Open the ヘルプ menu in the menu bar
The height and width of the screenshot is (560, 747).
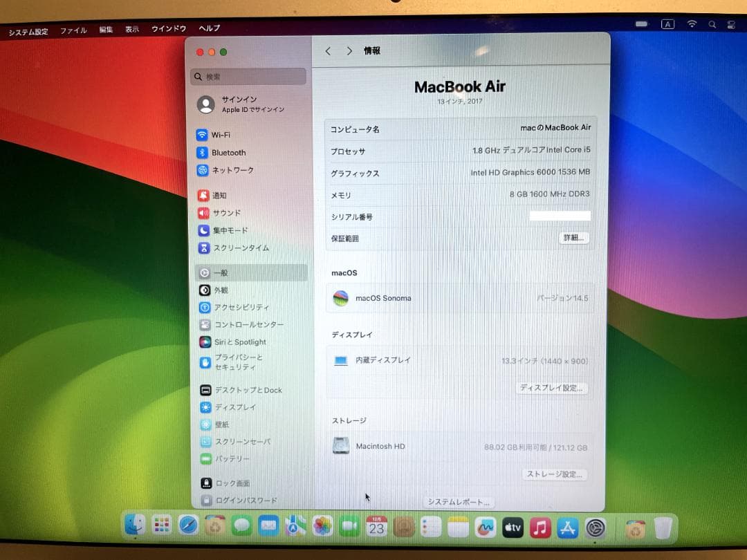[207, 29]
